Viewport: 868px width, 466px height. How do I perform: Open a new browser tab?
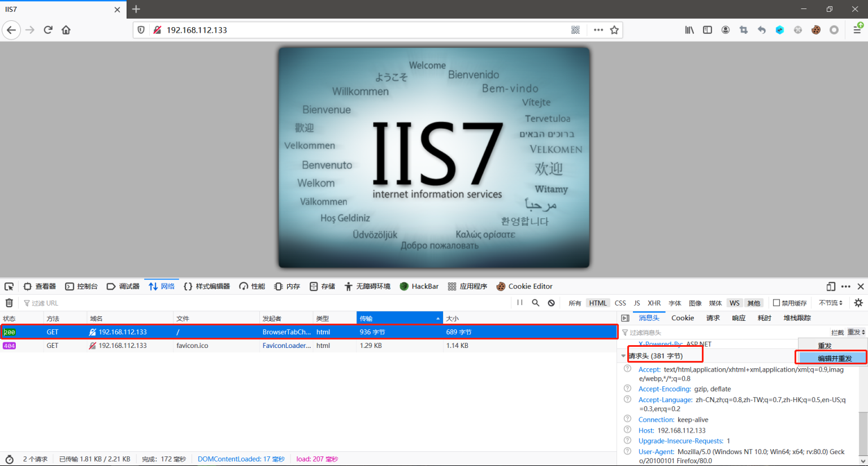[x=136, y=9]
